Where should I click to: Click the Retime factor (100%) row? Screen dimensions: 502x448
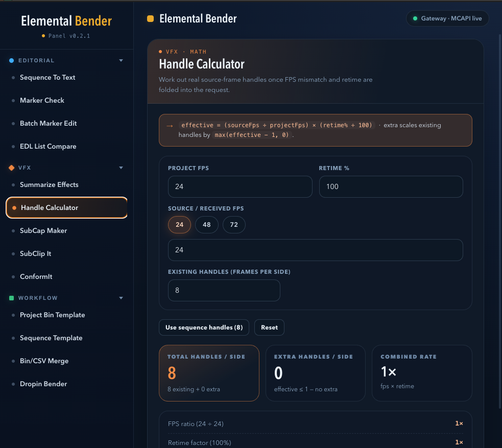[316, 442]
